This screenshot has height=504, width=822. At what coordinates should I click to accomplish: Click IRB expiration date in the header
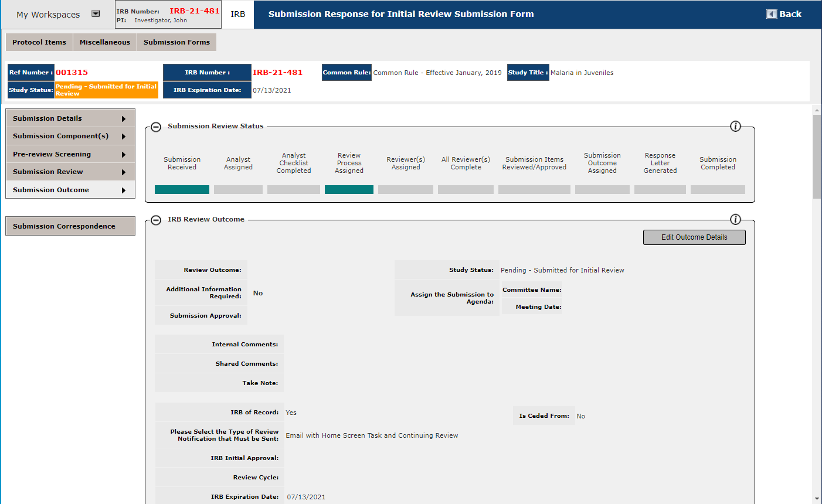pos(272,90)
